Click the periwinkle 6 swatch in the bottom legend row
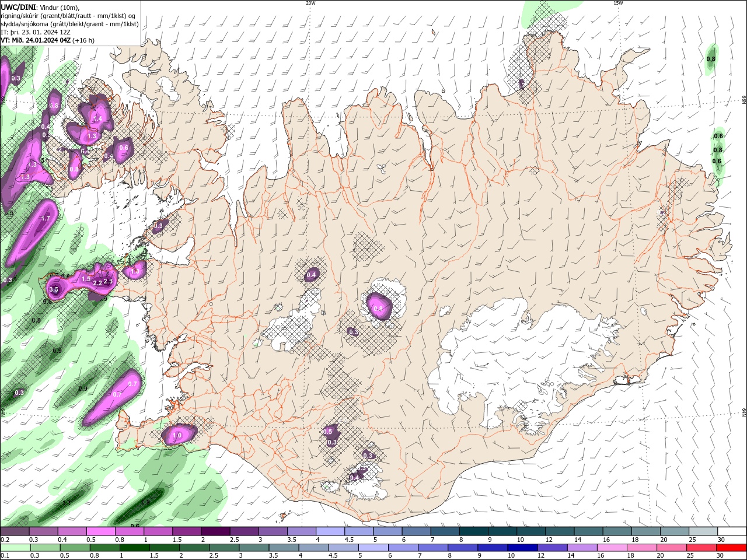The image size is (747, 560). [x=403, y=548]
